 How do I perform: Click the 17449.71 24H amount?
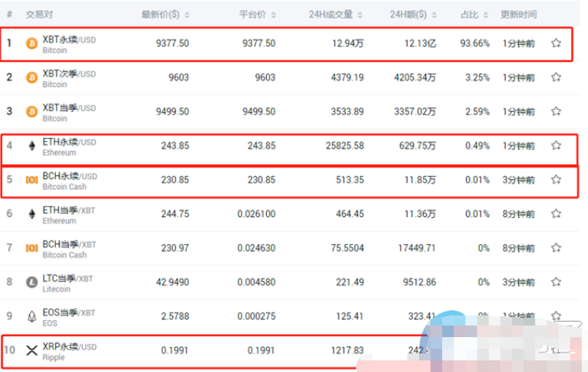417,248
